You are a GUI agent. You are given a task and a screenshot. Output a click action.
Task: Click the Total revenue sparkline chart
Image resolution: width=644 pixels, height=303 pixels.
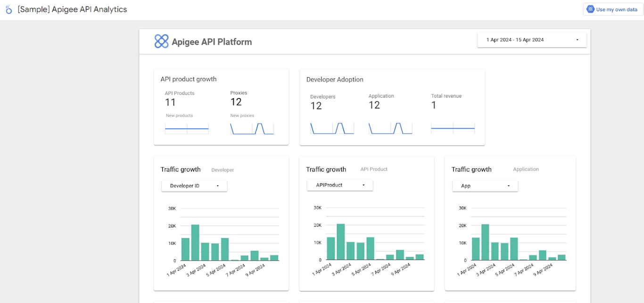[x=453, y=128]
